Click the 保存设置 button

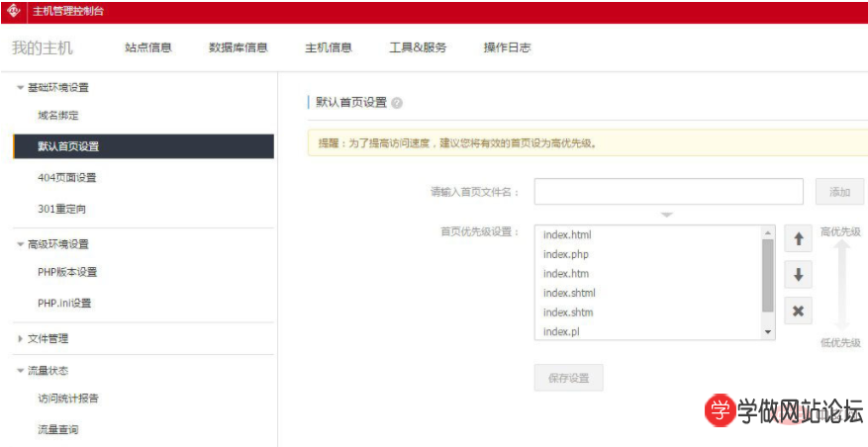568,378
